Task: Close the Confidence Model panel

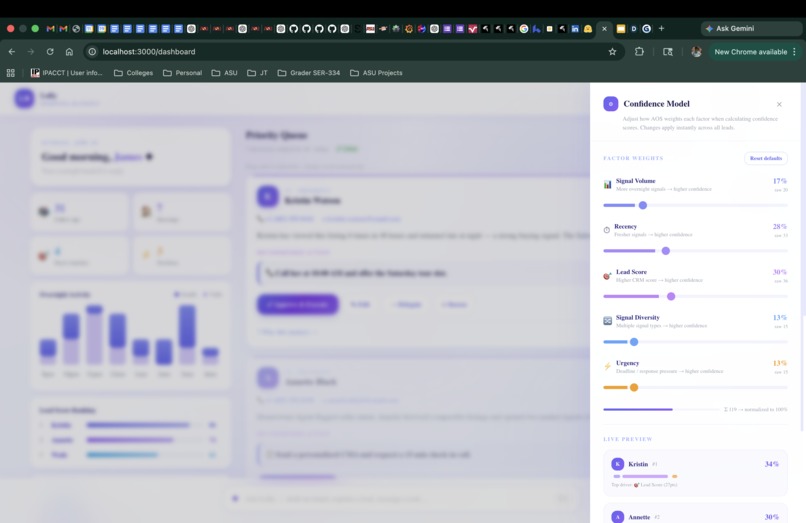Action: (x=779, y=104)
